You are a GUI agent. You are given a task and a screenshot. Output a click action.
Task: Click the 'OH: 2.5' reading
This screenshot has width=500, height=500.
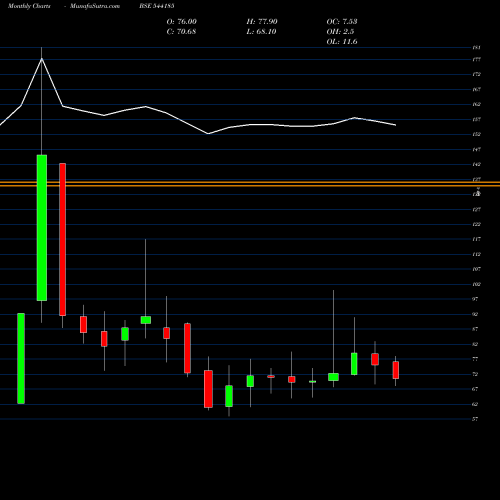[x=340, y=32]
